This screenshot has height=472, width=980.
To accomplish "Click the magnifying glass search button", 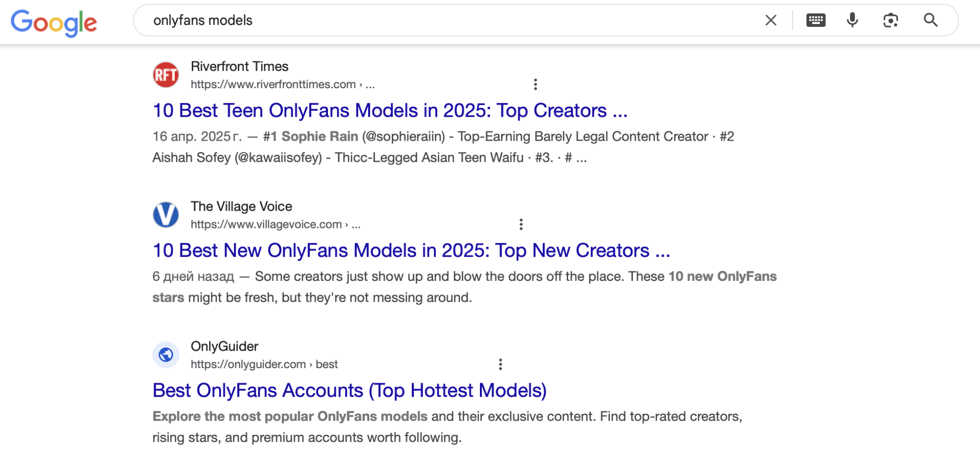I will [x=930, y=20].
